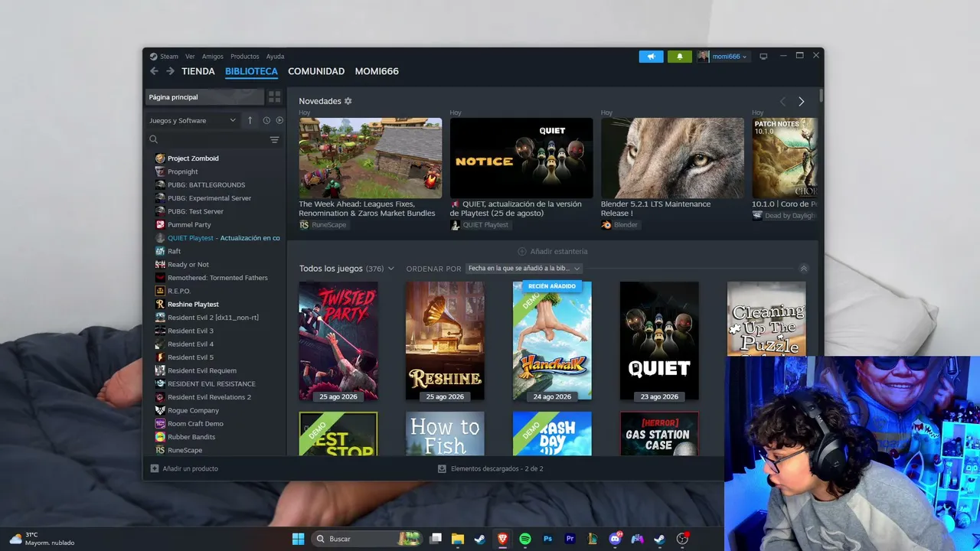Viewport: 980px width, 551px height.
Task: Open the QUIET game cover in the grid
Action: (x=659, y=341)
